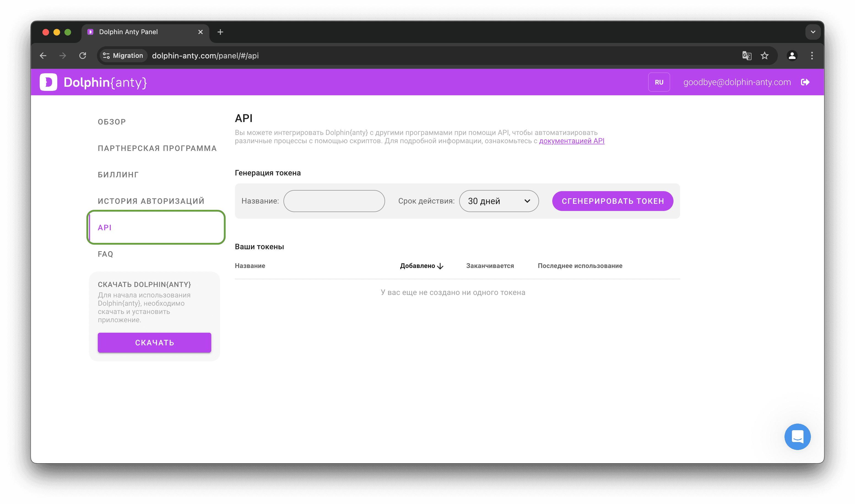The image size is (855, 504).
Task: Go to История авторизаций section
Action: [x=151, y=201]
